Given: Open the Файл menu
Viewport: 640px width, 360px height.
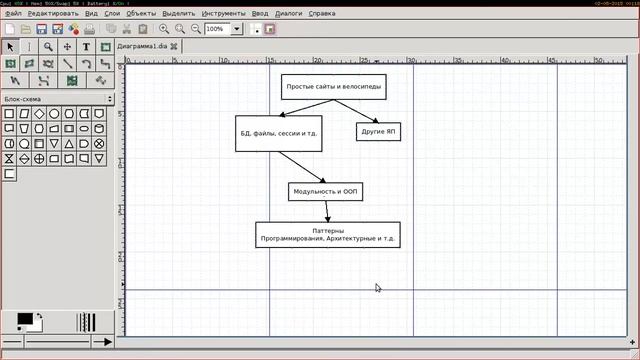Looking at the screenshot, I should 13,13.
